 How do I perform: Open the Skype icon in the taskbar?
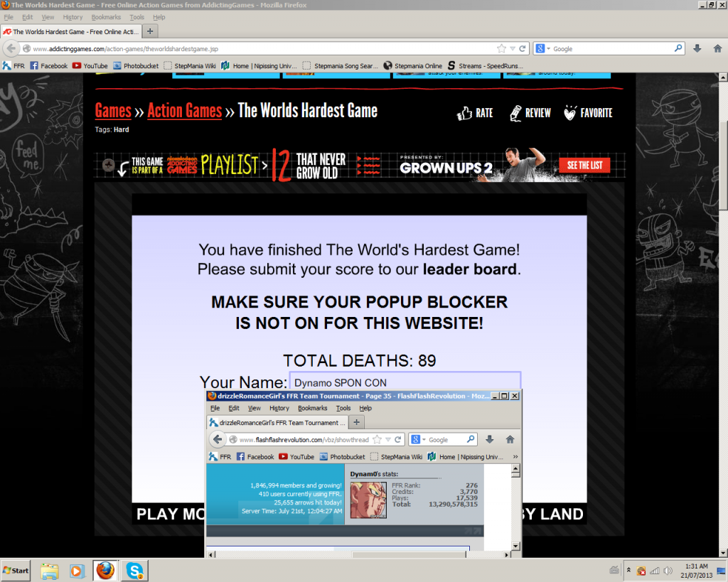tap(134, 570)
